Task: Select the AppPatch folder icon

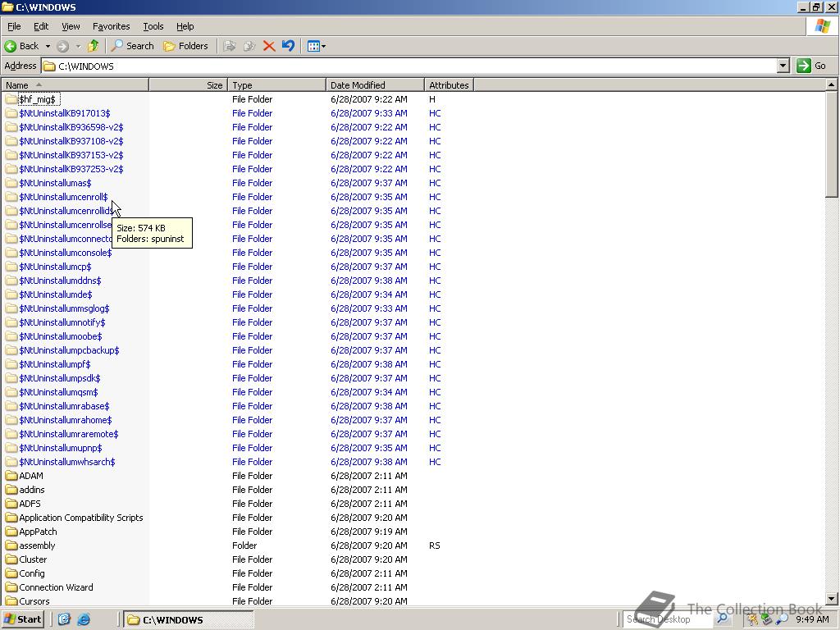Action: click(x=11, y=531)
